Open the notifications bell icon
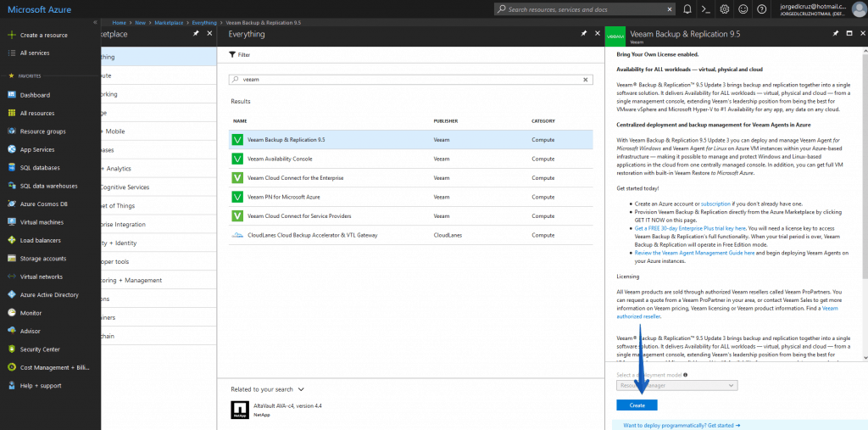Image resolution: width=868 pixels, height=430 pixels. click(687, 9)
